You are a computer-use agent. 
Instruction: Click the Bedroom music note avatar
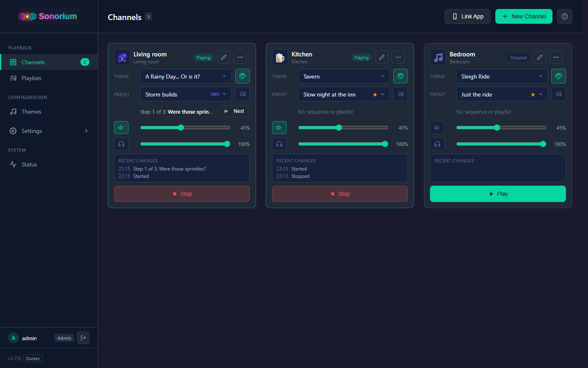pos(438,57)
